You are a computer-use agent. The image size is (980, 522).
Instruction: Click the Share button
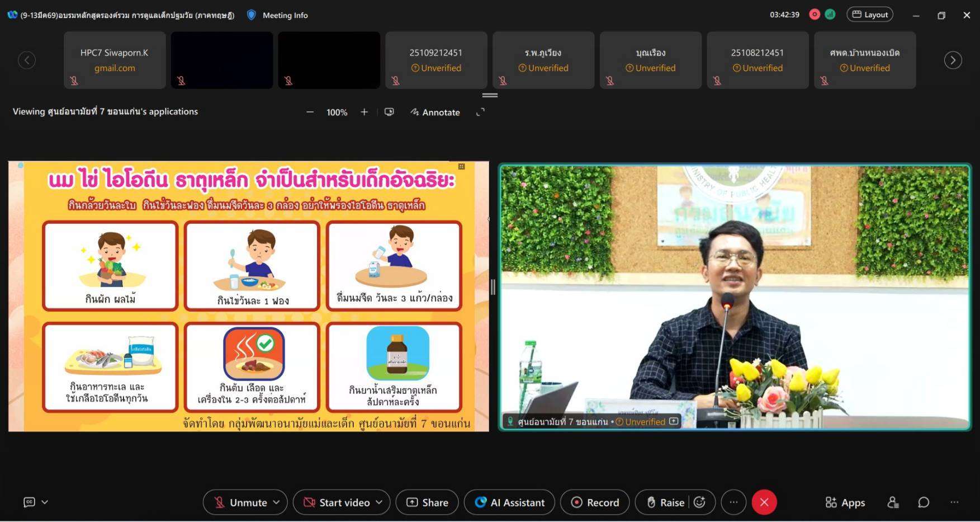tap(427, 502)
